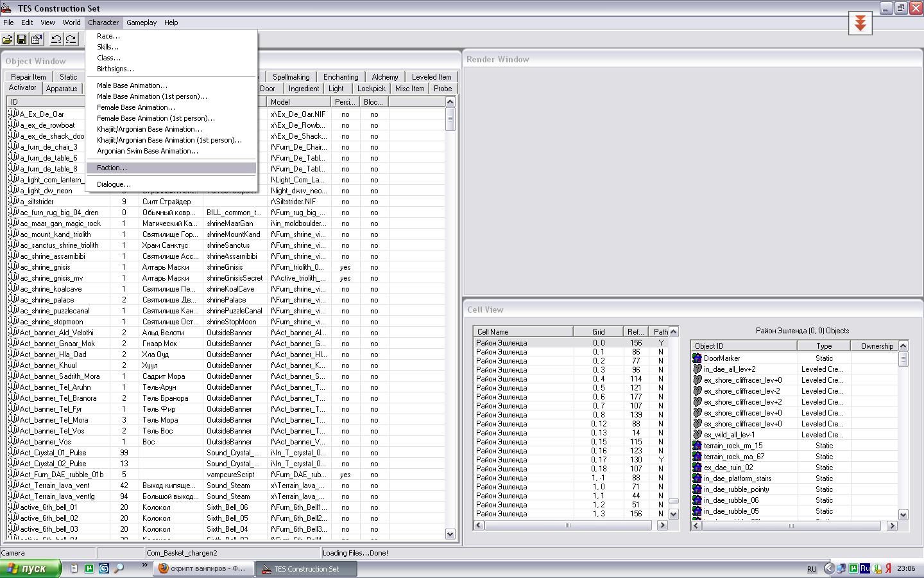Screen dimensions: 924x578
Task: Click Object Window vertical scrollbar thumb
Action: (x=450, y=119)
